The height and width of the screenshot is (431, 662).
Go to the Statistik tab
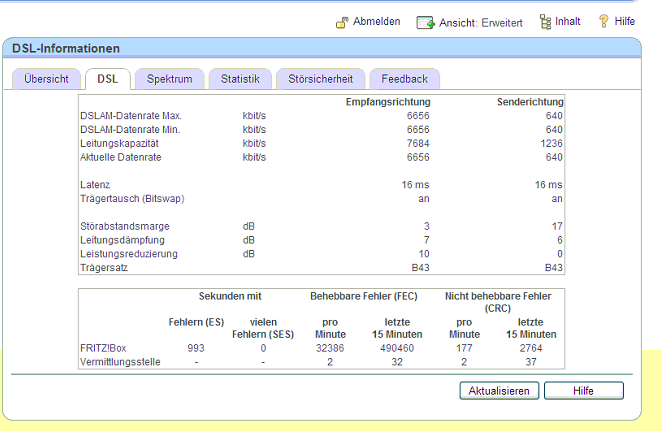coord(240,79)
